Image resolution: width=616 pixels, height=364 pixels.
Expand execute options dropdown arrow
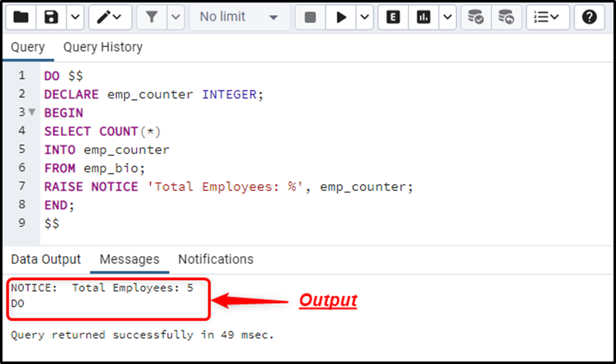point(365,18)
